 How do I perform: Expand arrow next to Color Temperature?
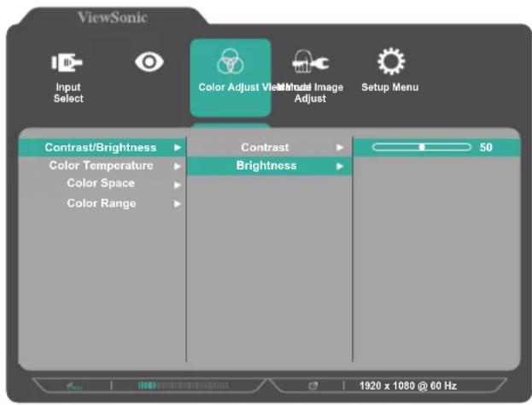178,167
